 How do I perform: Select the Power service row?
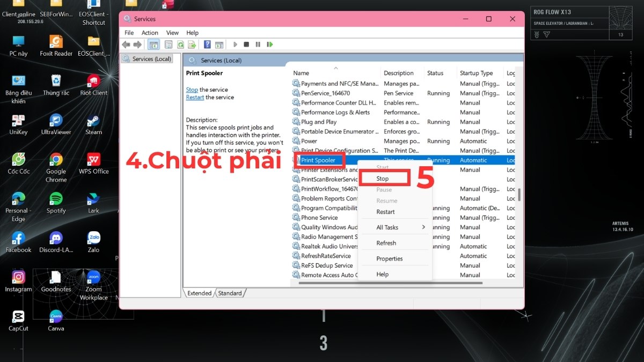[x=402, y=142]
